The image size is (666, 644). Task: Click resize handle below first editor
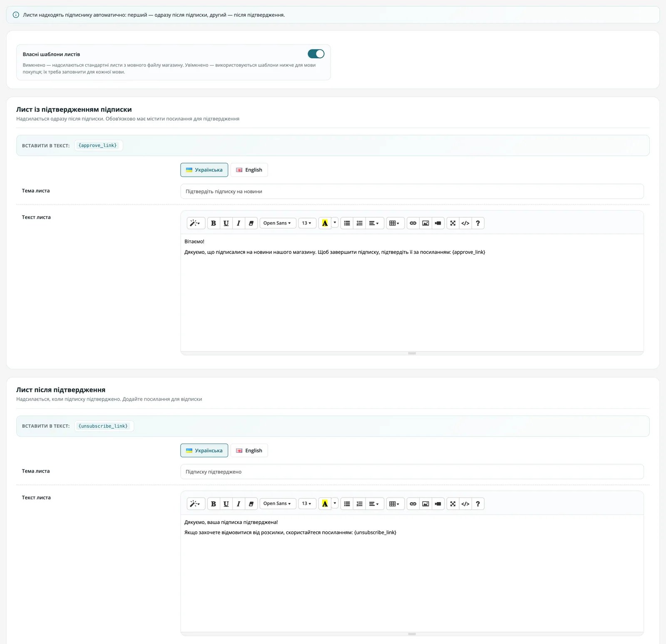point(412,353)
